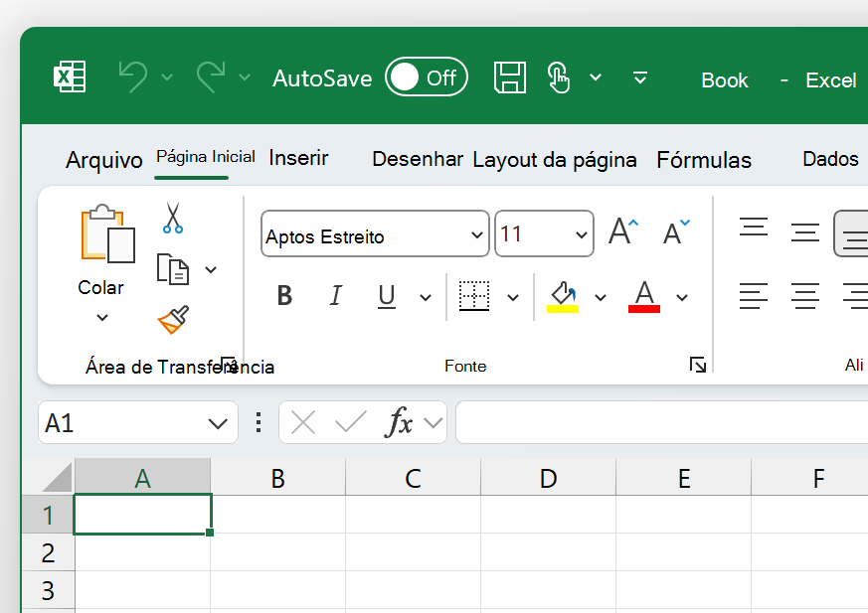Select all cells with the corner triangle

point(58,478)
